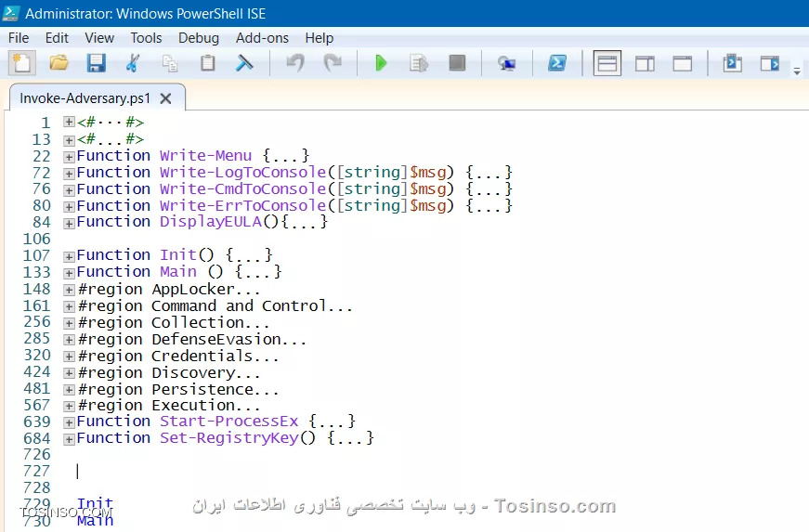The width and height of the screenshot is (809, 532).
Task: Expand the Write-CmdToConsole function
Action: tap(69, 189)
